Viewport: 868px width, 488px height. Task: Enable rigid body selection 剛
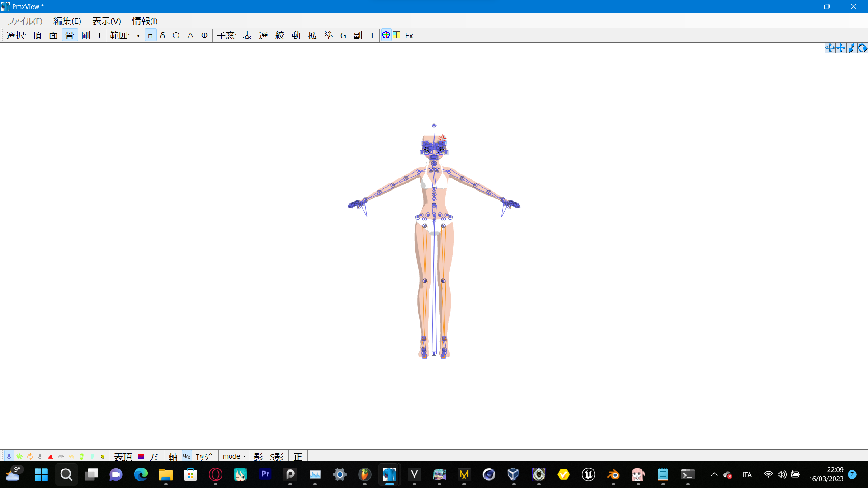click(86, 35)
